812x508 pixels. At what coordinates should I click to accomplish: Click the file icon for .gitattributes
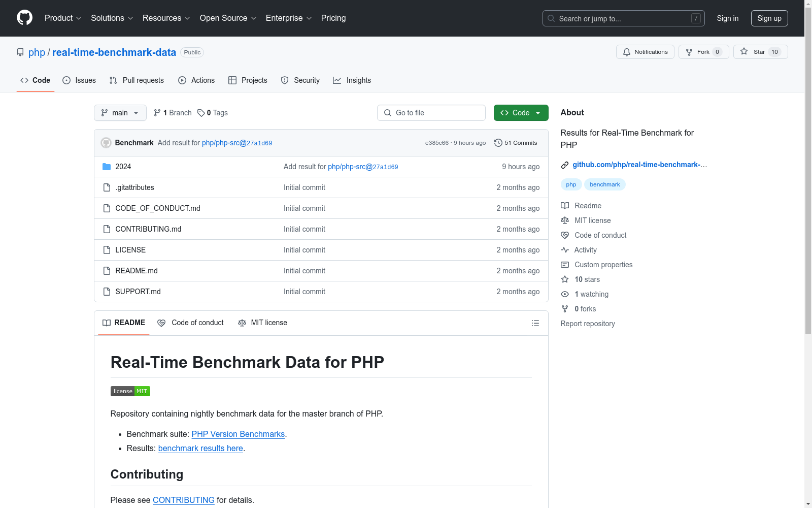[x=107, y=187]
